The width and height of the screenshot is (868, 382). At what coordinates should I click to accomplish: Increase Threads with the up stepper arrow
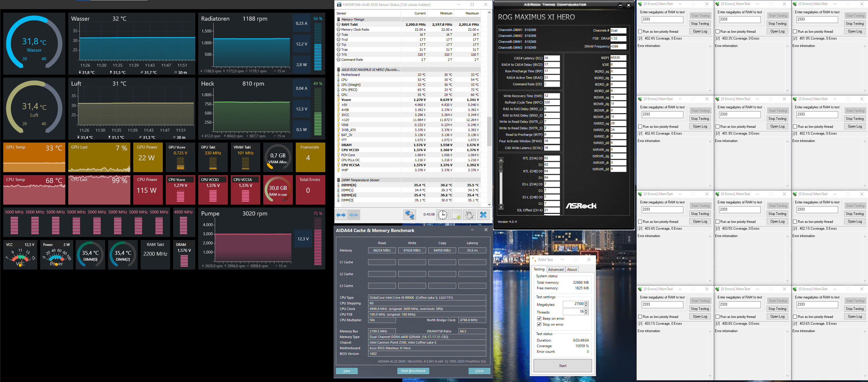coord(586,311)
